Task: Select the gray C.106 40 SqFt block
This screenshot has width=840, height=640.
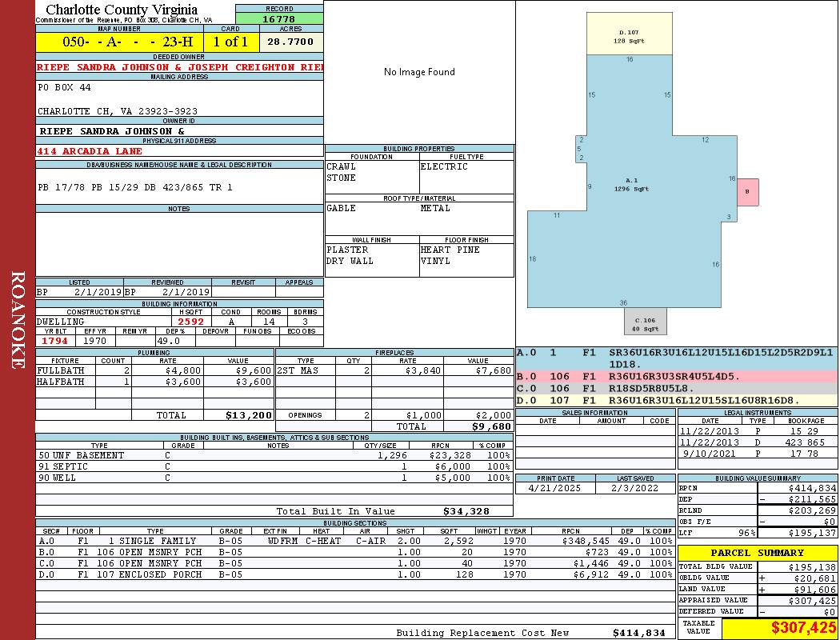Action: 644,322
